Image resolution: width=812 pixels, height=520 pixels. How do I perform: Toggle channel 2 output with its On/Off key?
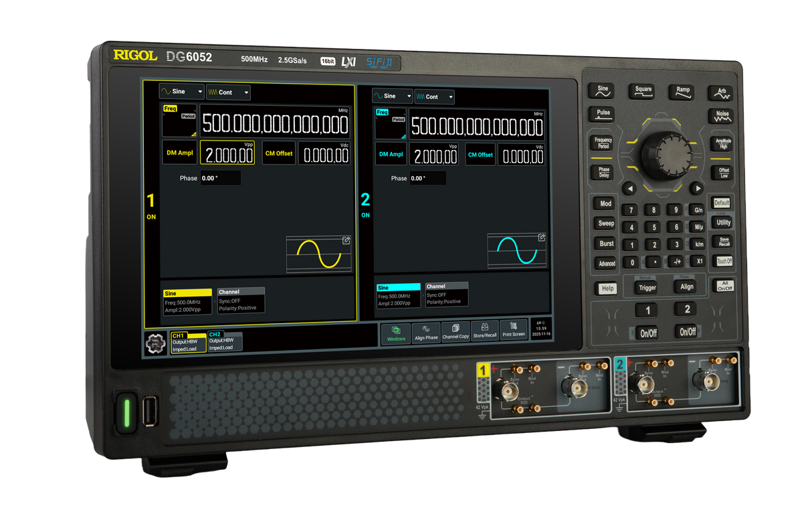click(687, 331)
